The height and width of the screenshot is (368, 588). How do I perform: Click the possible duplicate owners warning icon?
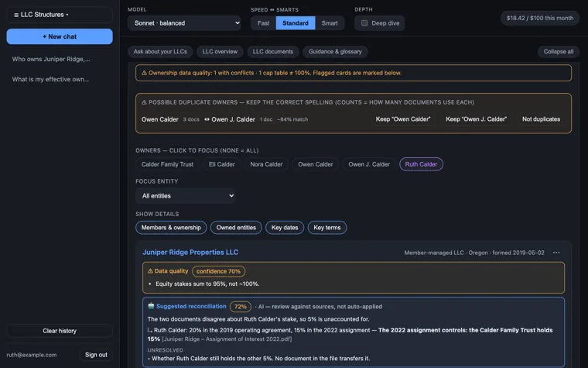coord(144,102)
